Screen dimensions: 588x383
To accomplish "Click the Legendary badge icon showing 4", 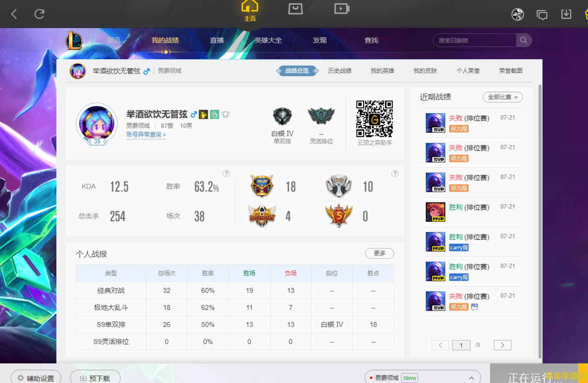I will [262, 216].
